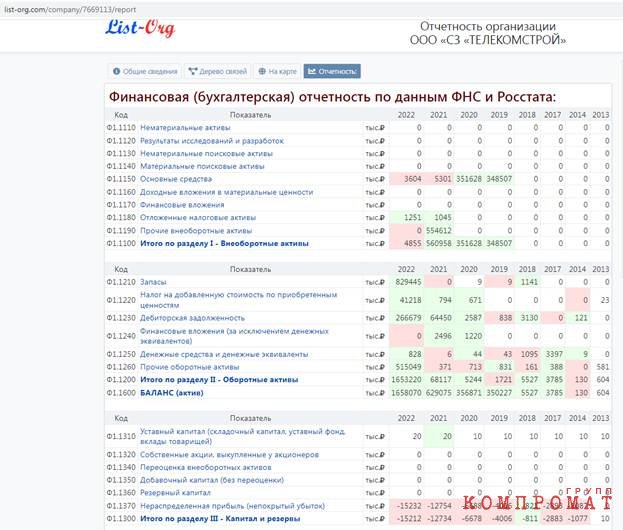Click the globe icon on На карте
The image size is (623, 530).
(x=262, y=72)
